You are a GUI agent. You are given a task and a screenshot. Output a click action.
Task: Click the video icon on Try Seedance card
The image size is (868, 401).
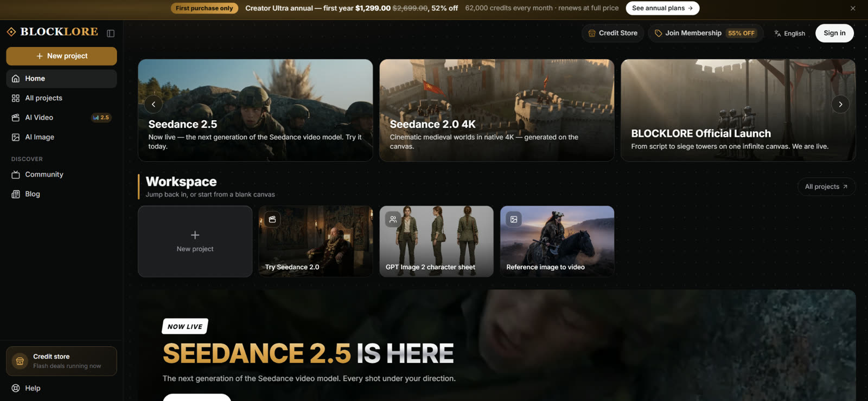tap(272, 219)
